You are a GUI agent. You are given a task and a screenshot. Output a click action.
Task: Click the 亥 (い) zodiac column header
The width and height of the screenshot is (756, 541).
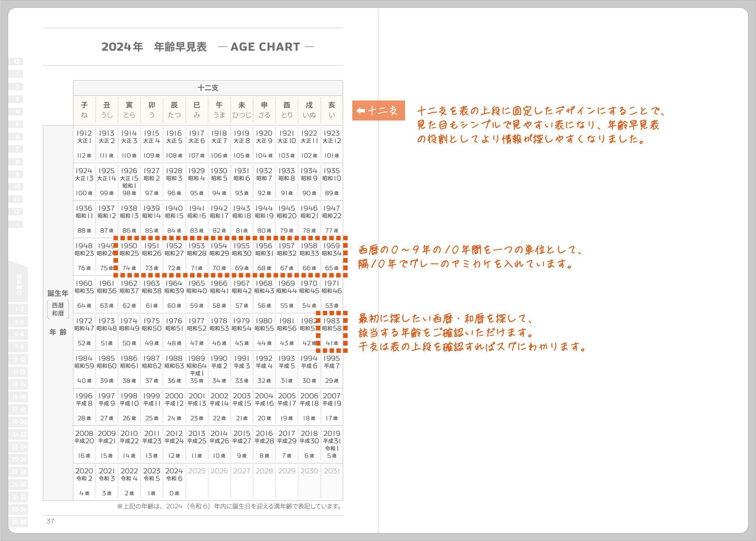[332, 110]
